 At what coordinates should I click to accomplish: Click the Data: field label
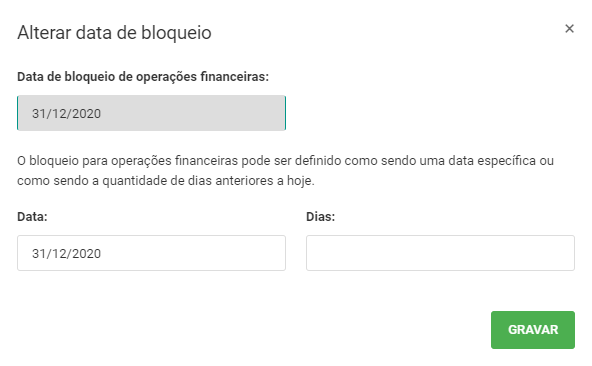pos(32,217)
